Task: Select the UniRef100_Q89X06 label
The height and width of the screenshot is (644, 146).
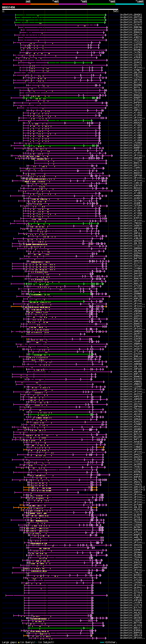Action: [131, 261]
